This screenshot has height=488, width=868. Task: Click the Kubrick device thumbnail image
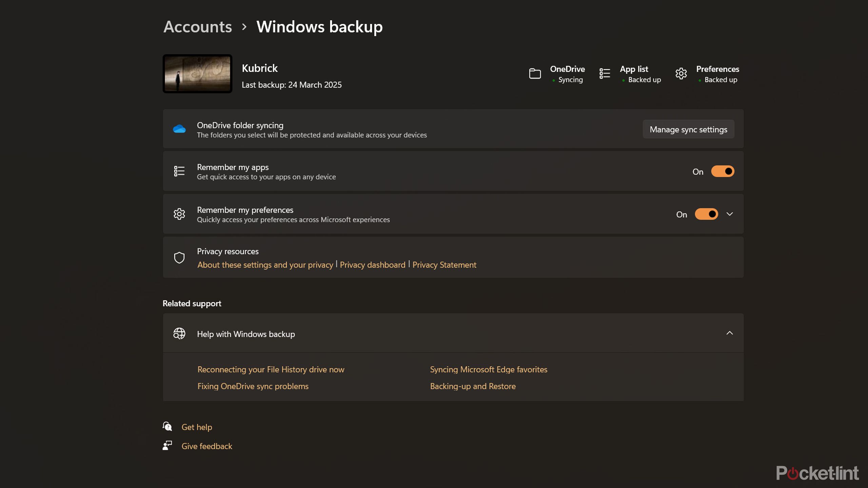tap(197, 74)
